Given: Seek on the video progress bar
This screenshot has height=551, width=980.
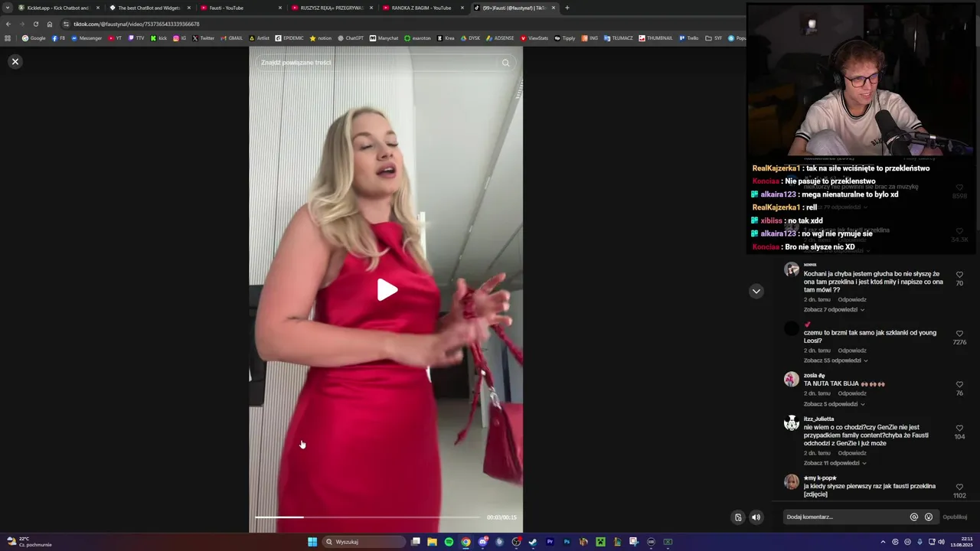Looking at the screenshot, I should pos(367,517).
